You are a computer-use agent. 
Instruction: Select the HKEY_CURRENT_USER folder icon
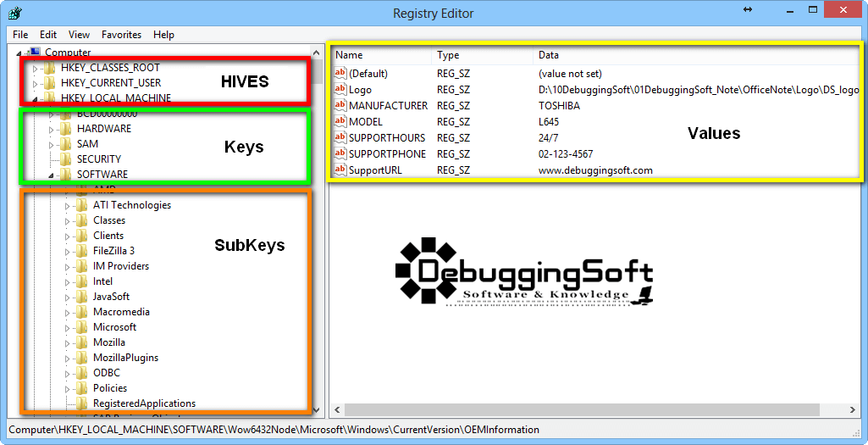coord(50,83)
